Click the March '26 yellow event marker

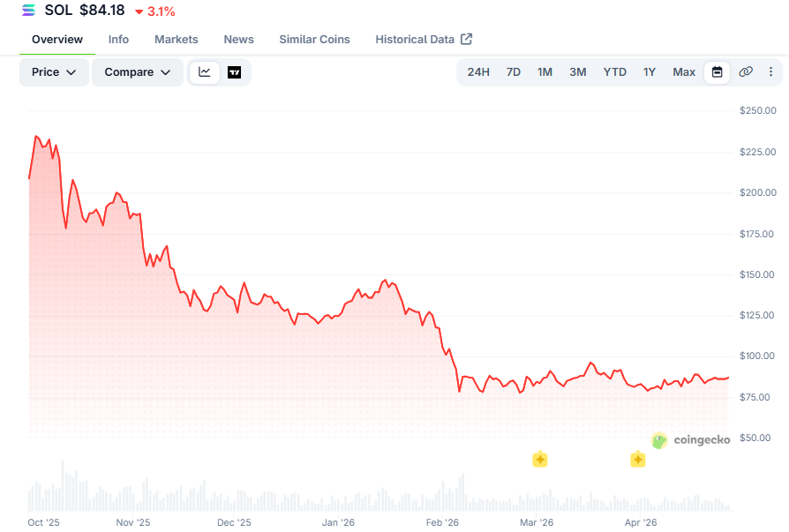[539, 459]
